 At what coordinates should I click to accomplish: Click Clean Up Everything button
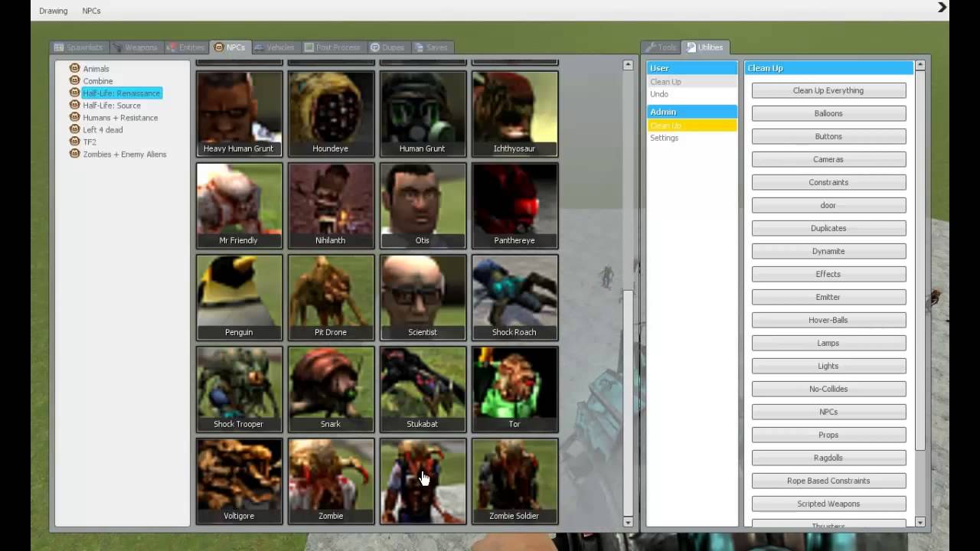click(x=828, y=90)
